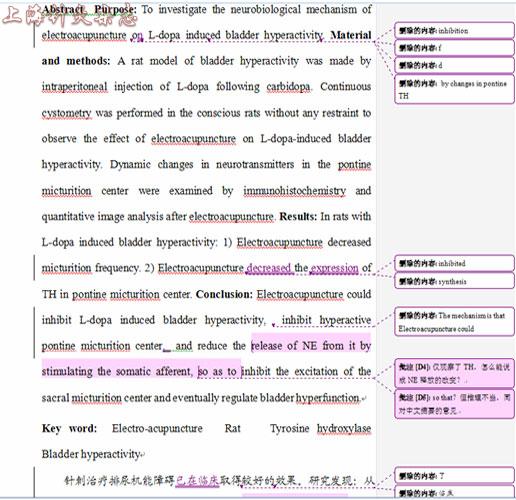Click the word 'carbidopa' in the methods

(288, 87)
